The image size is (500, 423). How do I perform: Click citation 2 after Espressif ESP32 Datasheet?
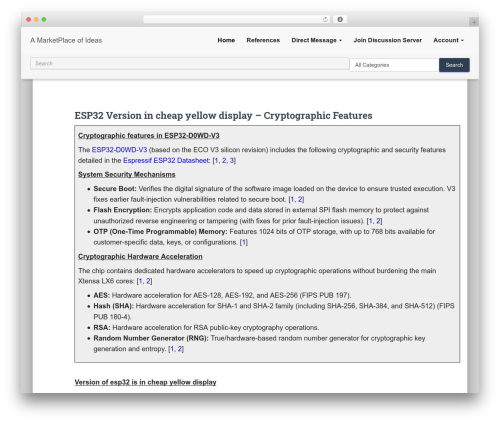coord(224,160)
